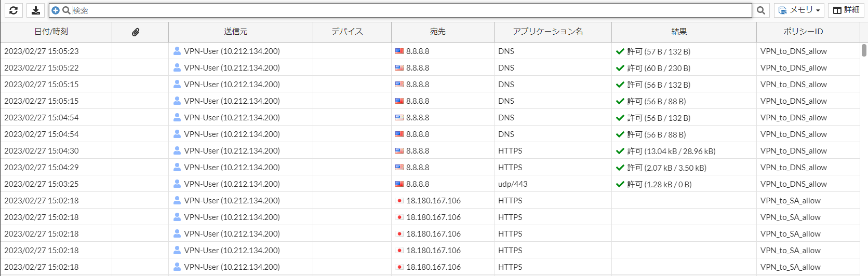Click the download log icon
This screenshot has width=868, height=276.
pos(35,10)
